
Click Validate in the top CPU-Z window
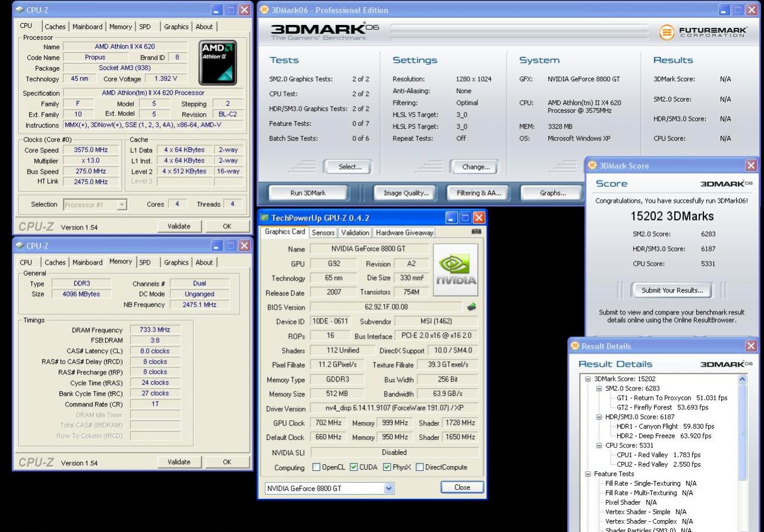tap(179, 226)
